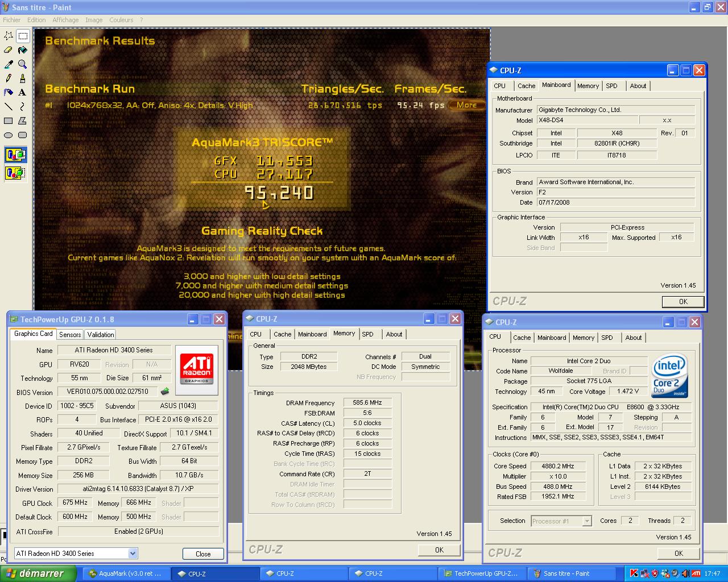728x582 pixels.
Task: Switch to the Validation tab in GPU-Z
Action: click(101, 335)
